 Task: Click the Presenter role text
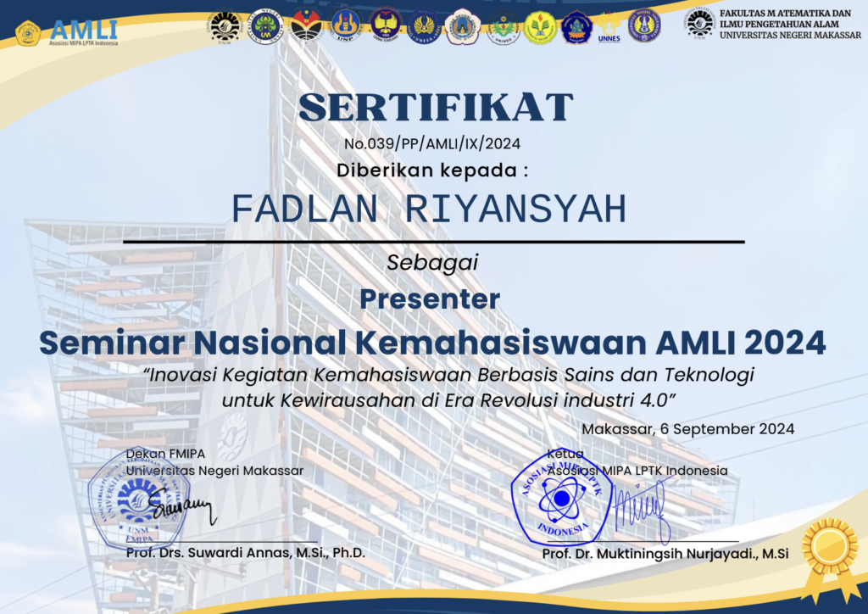pyautogui.click(x=430, y=299)
